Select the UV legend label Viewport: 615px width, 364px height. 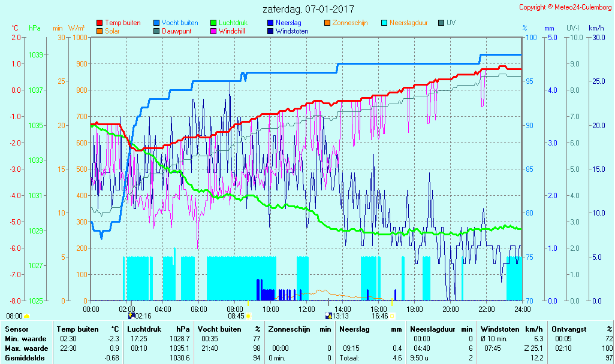point(451,23)
